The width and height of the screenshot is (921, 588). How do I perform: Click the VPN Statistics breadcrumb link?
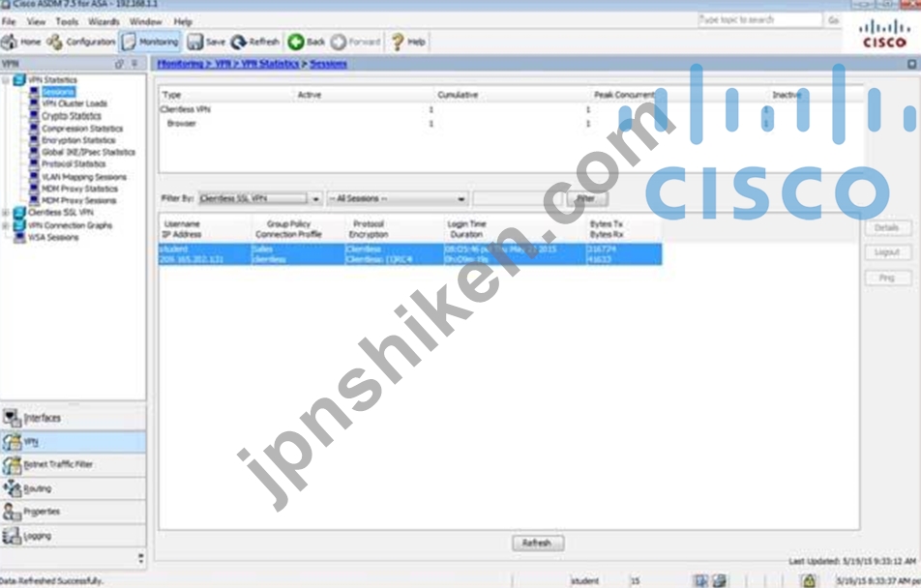pos(270,64)
